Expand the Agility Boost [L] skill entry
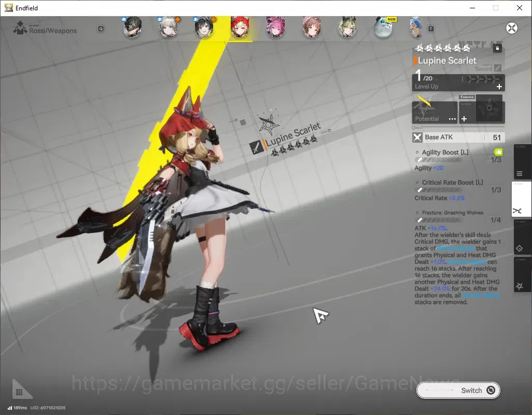 click(445, 152)
